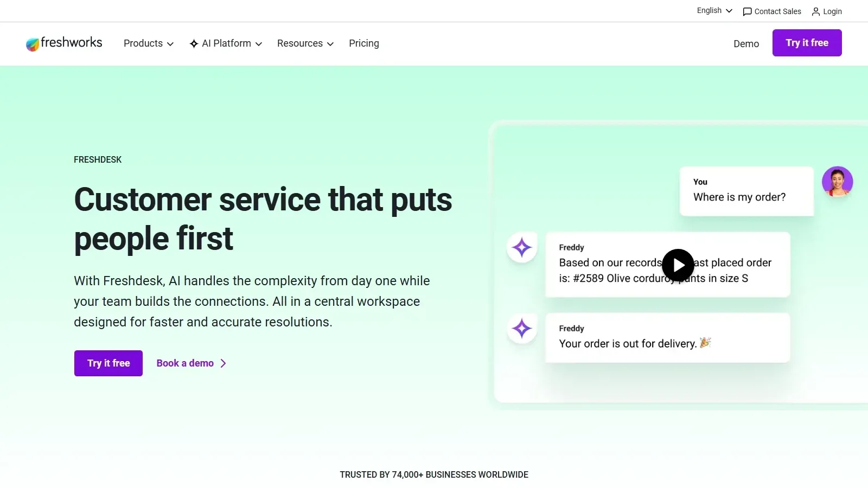Click the hero Try it free button
Image resolution: width=868 pixels, height=488 pixels.
pyautogui.click(x=108, y=363)
